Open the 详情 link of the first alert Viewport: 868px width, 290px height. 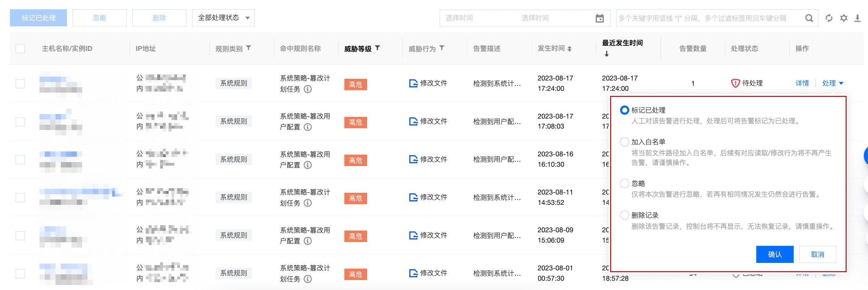click(802, 83)
